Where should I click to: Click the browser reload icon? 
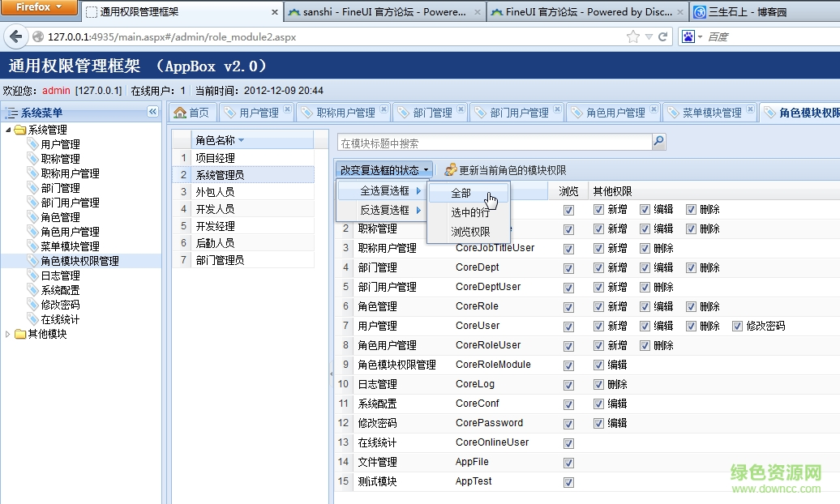pos(662,36)
